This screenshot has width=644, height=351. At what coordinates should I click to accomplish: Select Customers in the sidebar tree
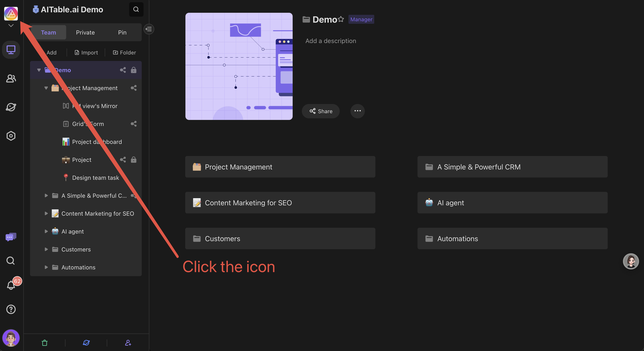point(86,249)
